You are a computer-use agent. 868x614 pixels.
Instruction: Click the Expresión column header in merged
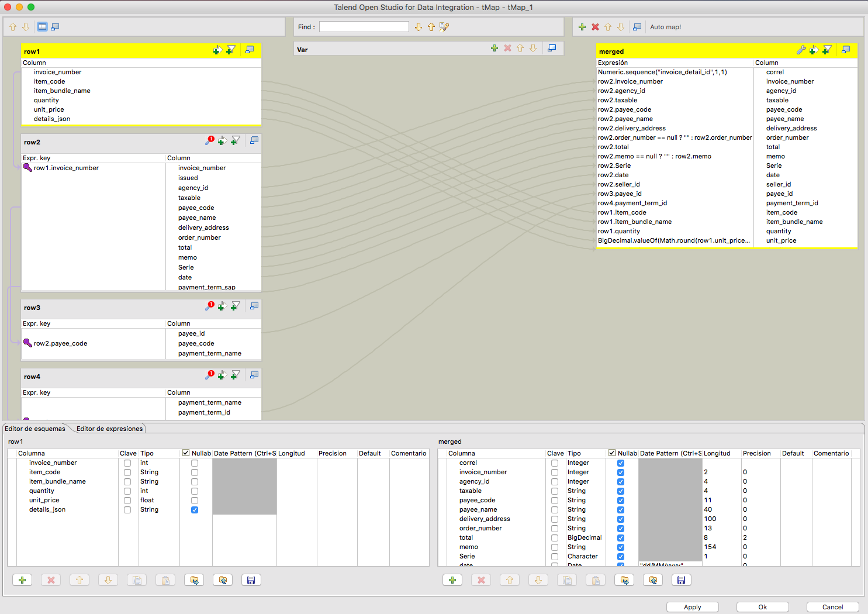tap(613, 63)
